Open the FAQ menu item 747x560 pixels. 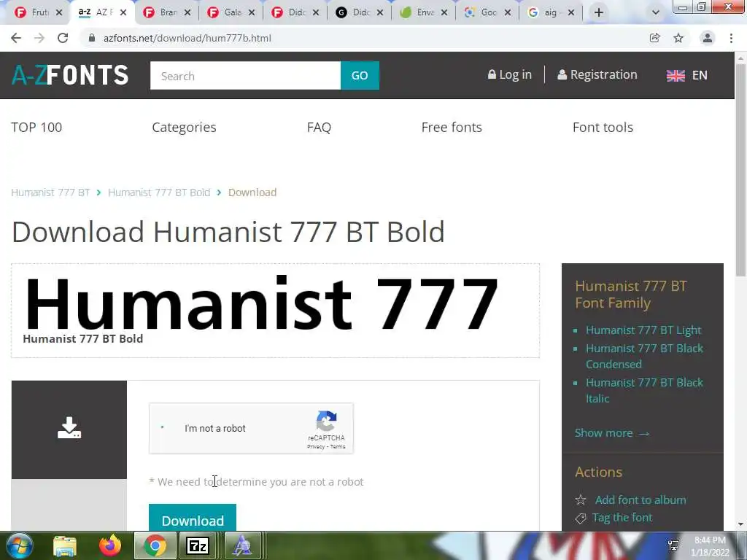(319, 127)
